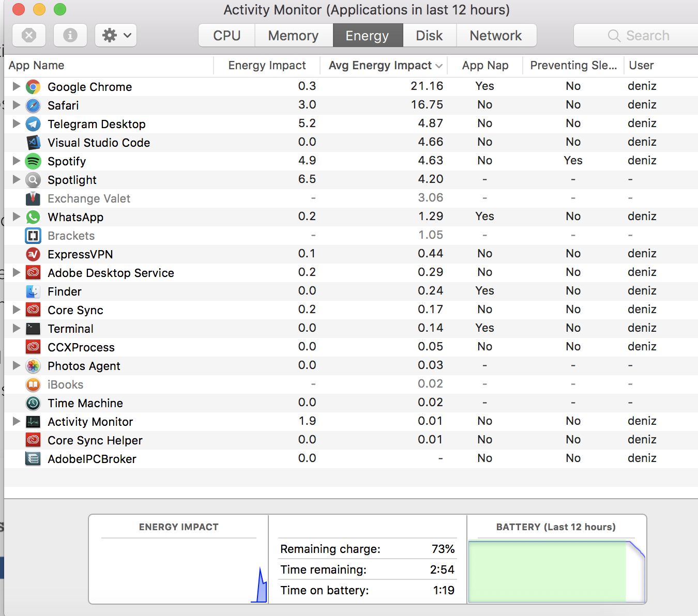Expand the Terminal row
This screenshot has width=698, height=616.
tap(16, 328)
